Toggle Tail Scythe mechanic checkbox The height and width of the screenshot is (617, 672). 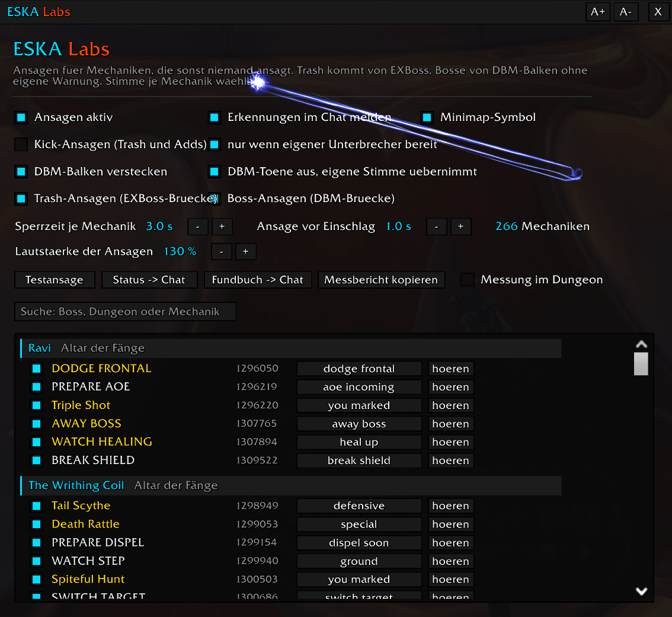click(36, 506)
